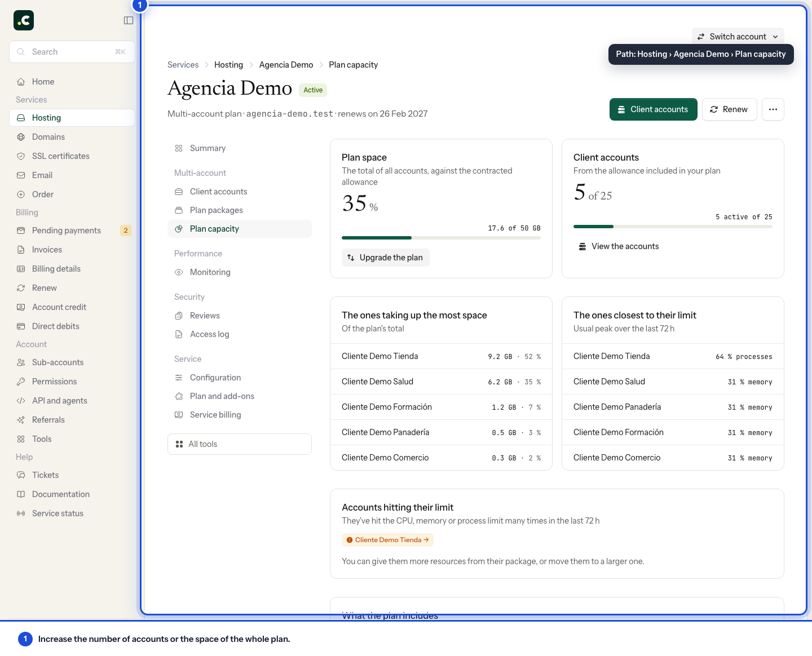Click the Hosting breadcrumb link
This screenshot has width=812, height=656.
click(228, 65)
